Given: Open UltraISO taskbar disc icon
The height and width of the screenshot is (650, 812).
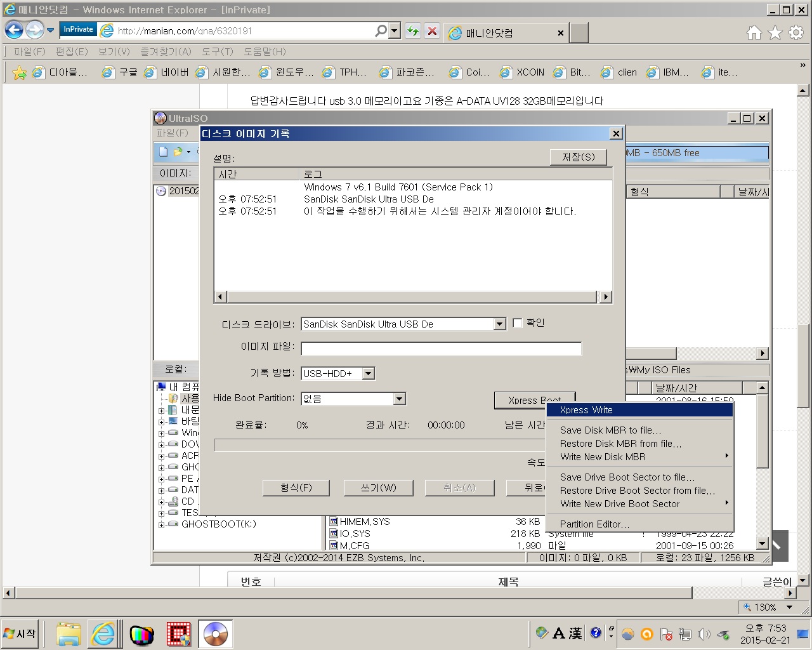Looking at the screenshot, I should tap(216, 634).
